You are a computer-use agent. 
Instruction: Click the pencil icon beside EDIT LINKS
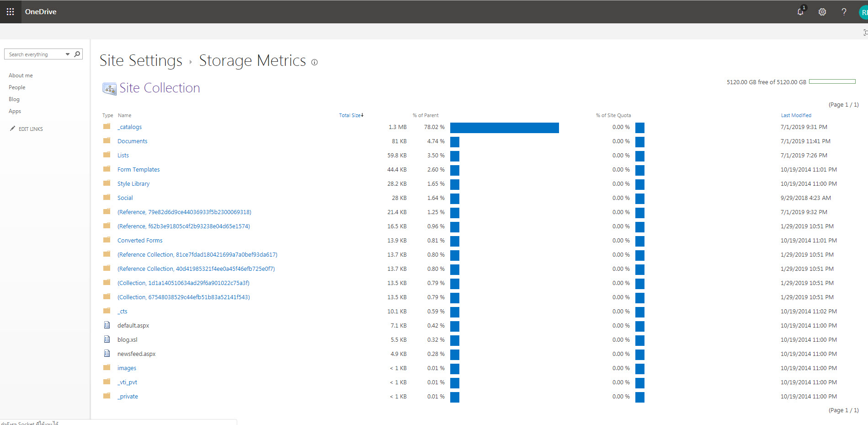coord(12,129)
